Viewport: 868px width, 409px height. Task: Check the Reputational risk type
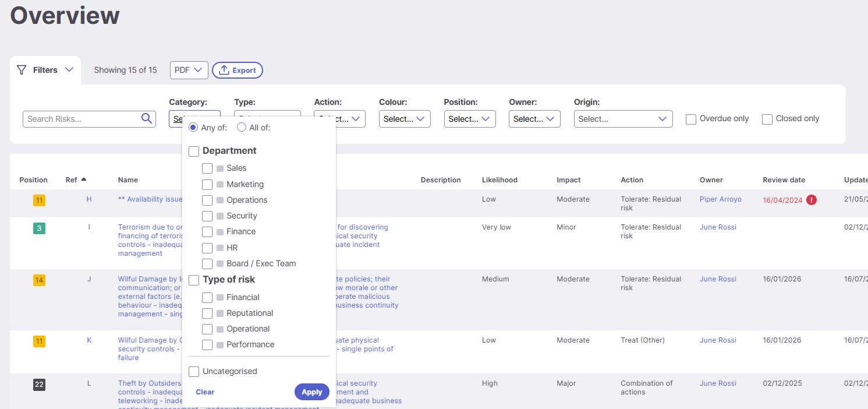point(207,313)
